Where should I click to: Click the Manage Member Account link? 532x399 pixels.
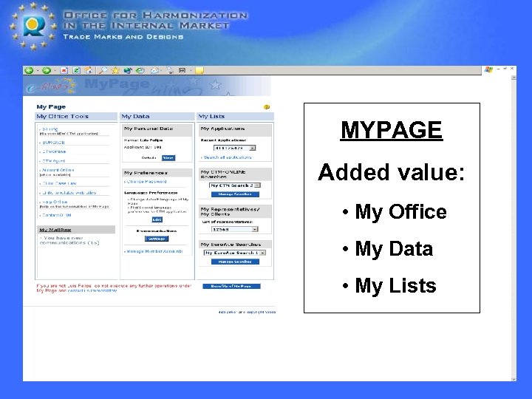(154, 251)
